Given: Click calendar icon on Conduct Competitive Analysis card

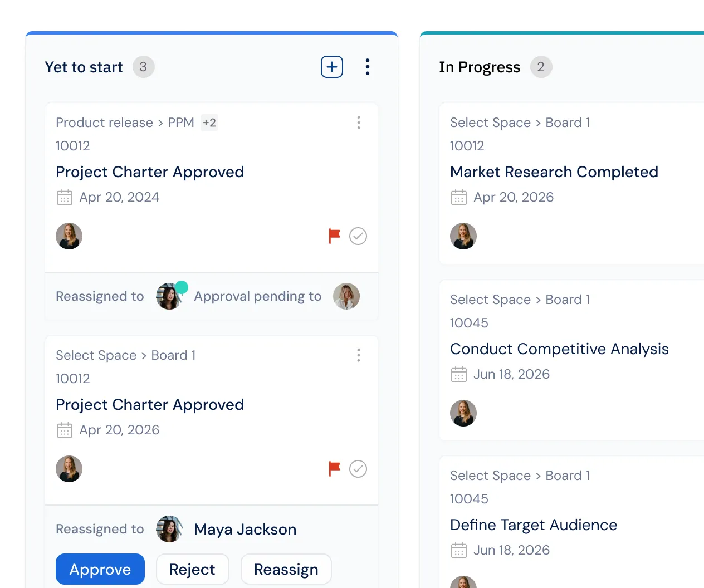Looking at the screenshot, I should click(x=459, y=375).
